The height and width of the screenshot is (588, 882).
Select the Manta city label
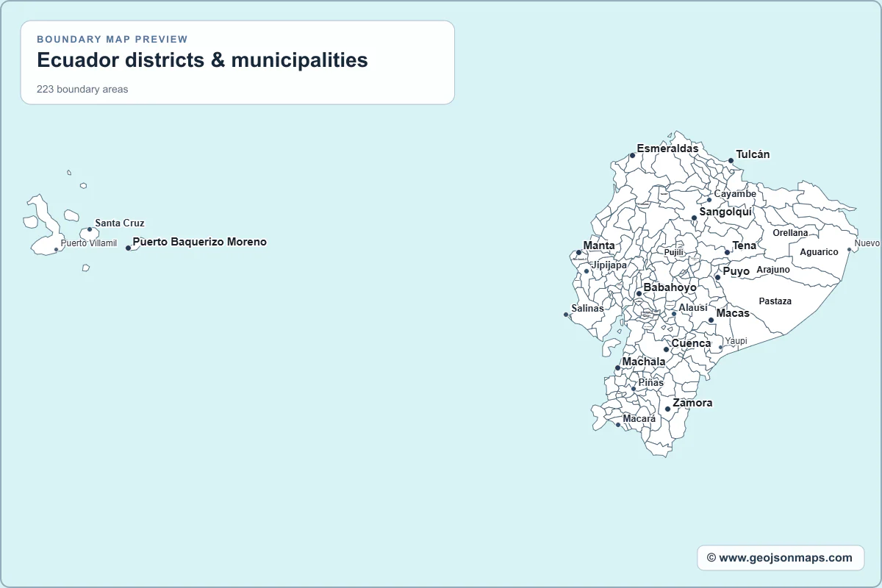tap(599, 245)
